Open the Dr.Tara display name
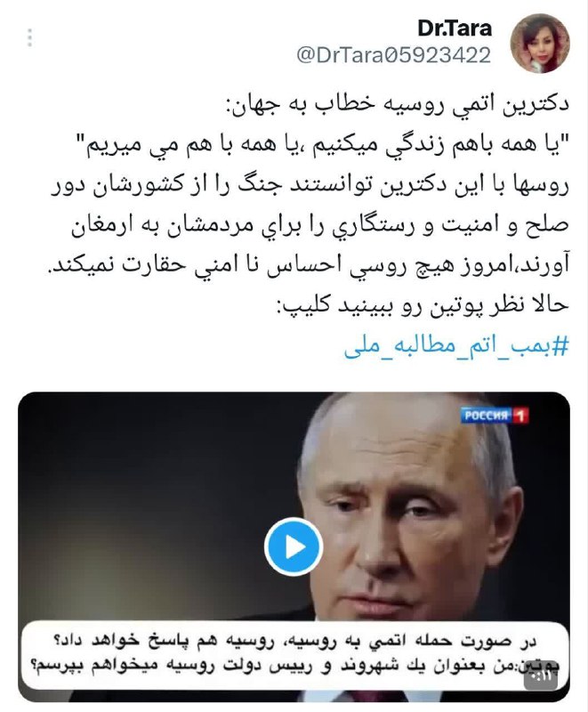The image size is (588, 712). click(x=455, y=28)
